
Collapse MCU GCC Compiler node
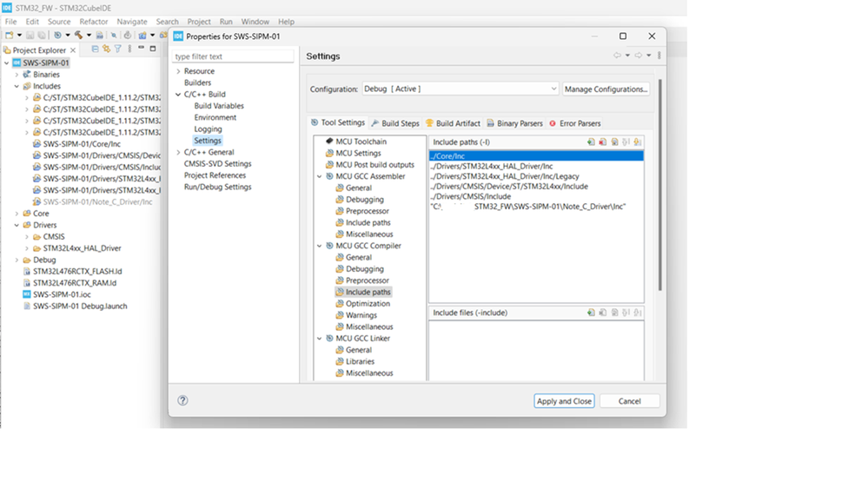pos(320,246)
